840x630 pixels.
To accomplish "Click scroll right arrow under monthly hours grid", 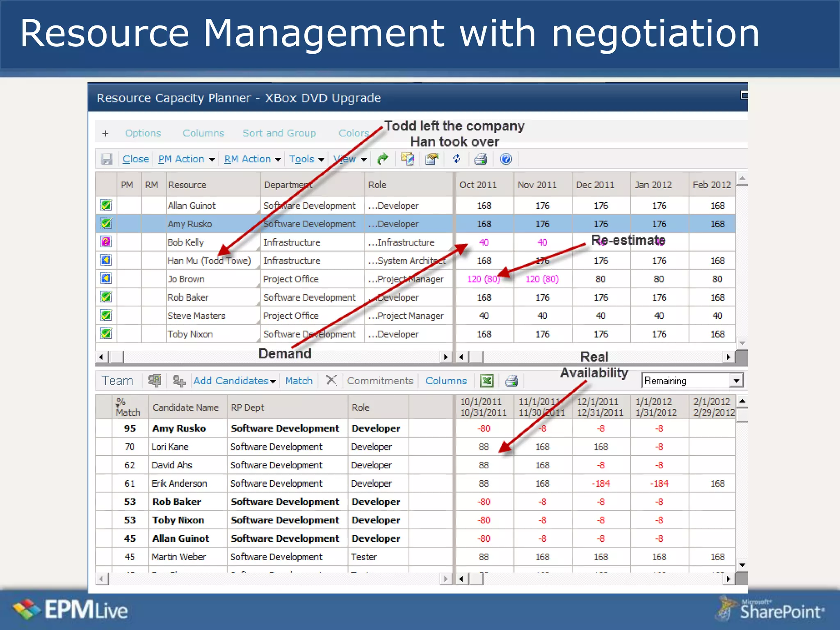I will [x=728, y=357].
